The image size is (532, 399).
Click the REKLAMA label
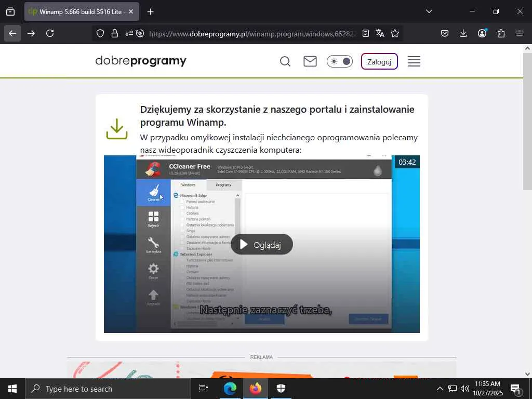pos(261,357)
